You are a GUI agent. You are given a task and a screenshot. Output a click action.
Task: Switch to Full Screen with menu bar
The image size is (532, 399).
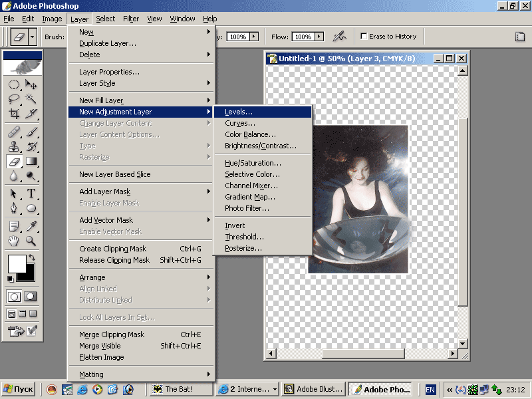tap(23, 314)
